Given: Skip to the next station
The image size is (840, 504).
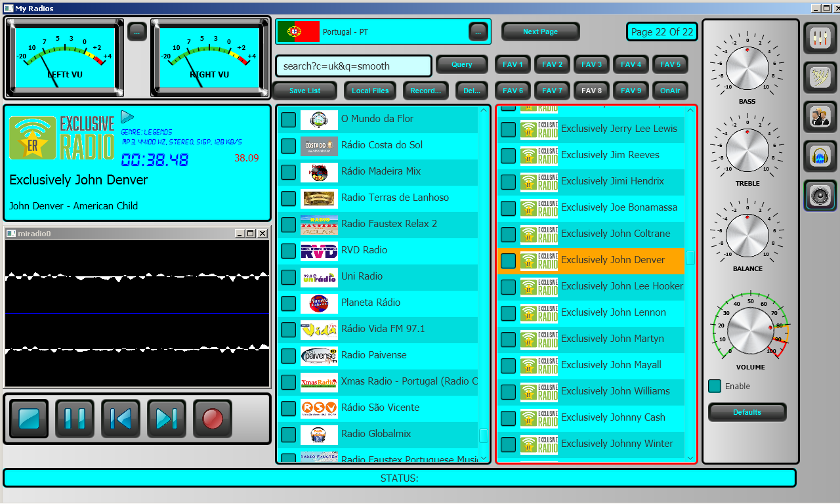Looking at the screenshot, I should (167, 419).
